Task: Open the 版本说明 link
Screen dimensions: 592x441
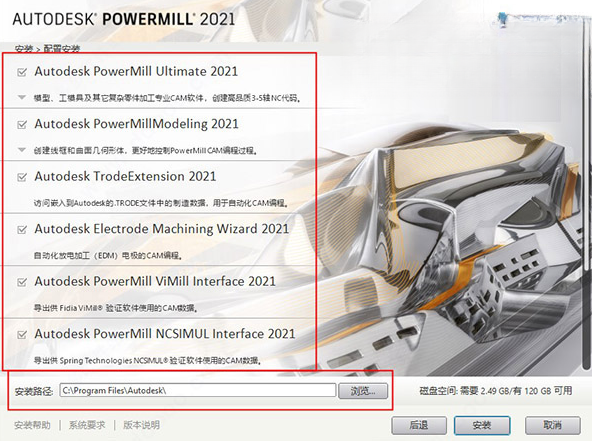Action: point(142,425)
